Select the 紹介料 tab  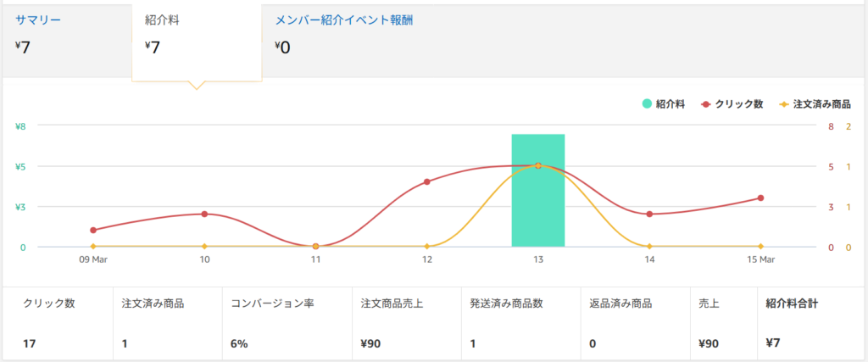(x=161, y=19)
